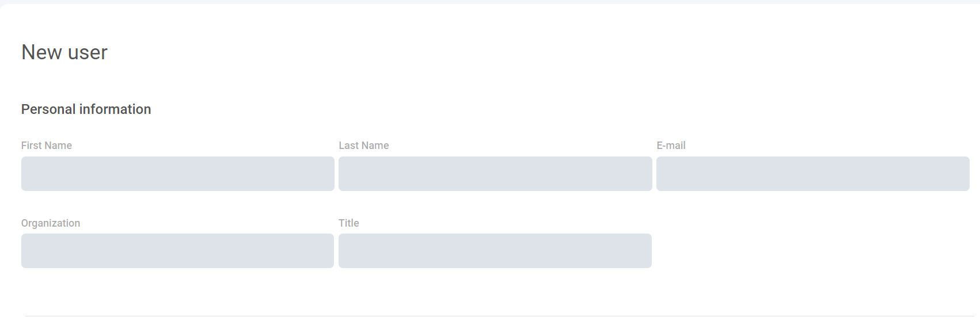
Task: Place cursor in user's given name box
Action: pyautogui.click(x=177, y=174)
